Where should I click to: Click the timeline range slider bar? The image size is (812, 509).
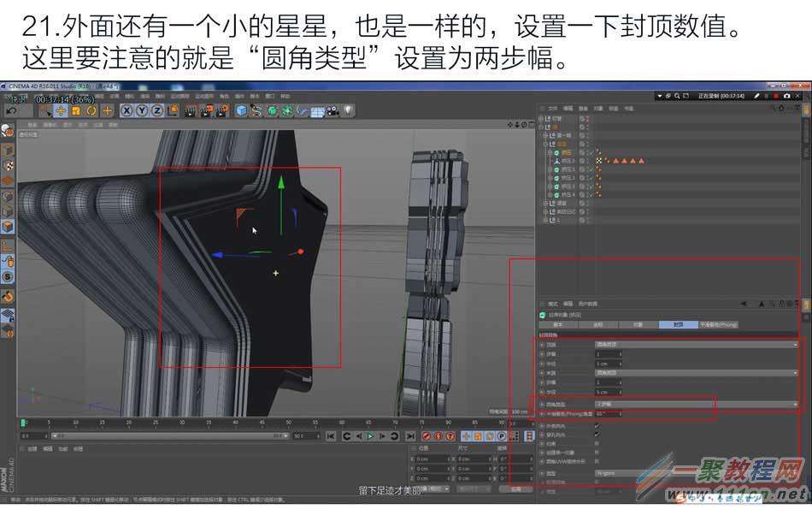tap(170, 436)
